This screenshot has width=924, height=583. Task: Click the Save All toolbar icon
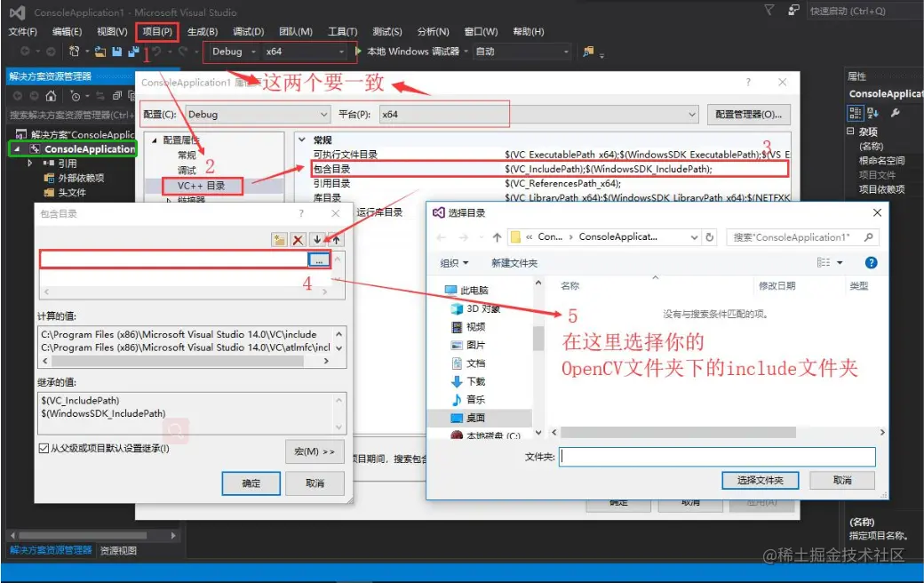[133, 52]
